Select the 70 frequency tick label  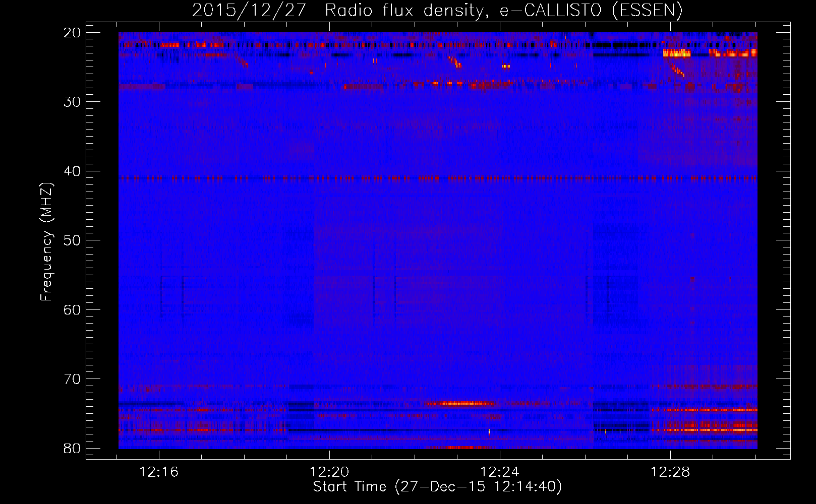tap(73, 379)
